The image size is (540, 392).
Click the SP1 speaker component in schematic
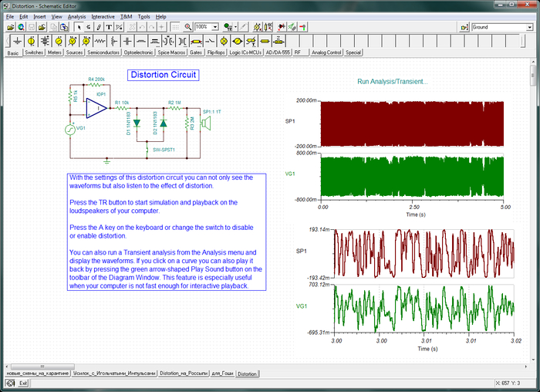click(x=205, y=122)
